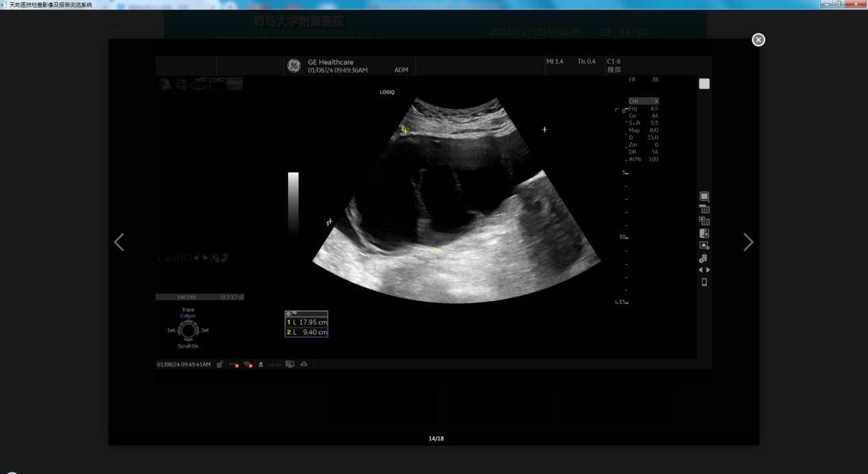Click the monitor icon in ultrasound status bar
868x474 pixels.
coord(290,365)
